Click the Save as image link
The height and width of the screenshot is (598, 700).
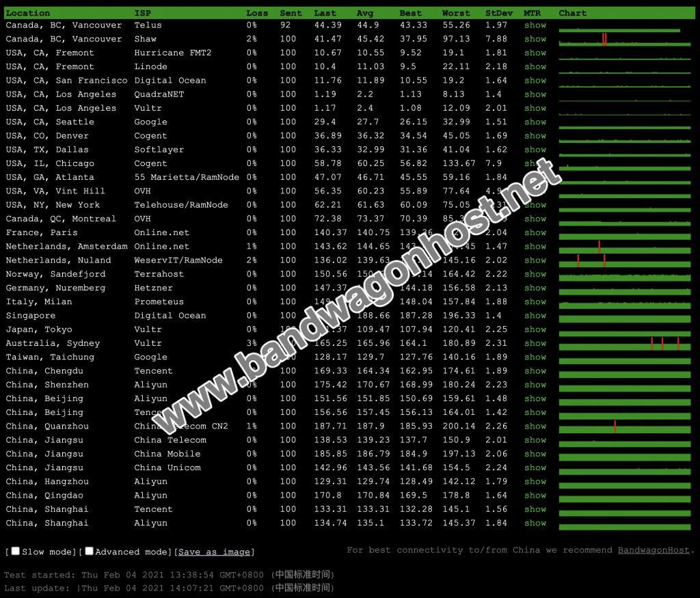(214, 552)
